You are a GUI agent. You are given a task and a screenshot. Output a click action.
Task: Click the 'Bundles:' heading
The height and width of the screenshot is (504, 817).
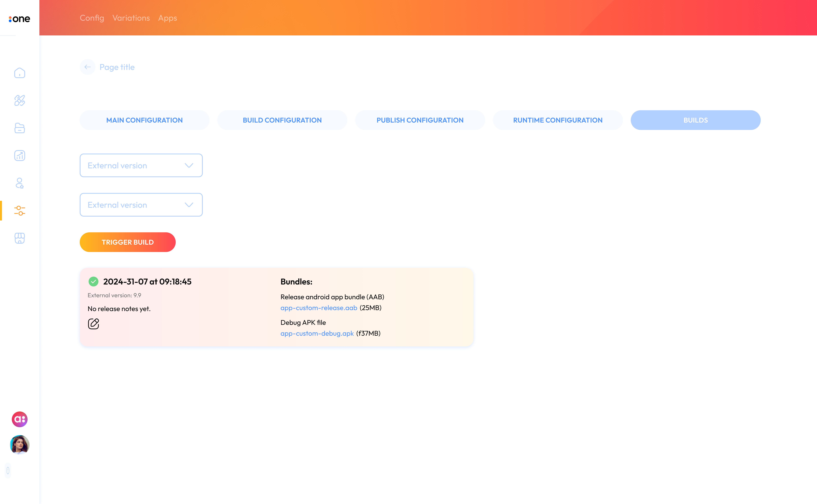coord(296,282)
